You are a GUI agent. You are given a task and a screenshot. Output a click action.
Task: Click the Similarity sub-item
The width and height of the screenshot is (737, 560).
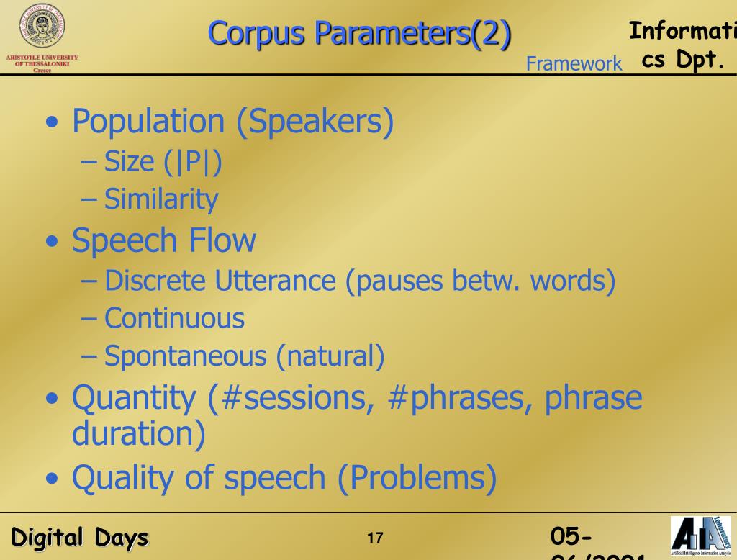[161, 199]
